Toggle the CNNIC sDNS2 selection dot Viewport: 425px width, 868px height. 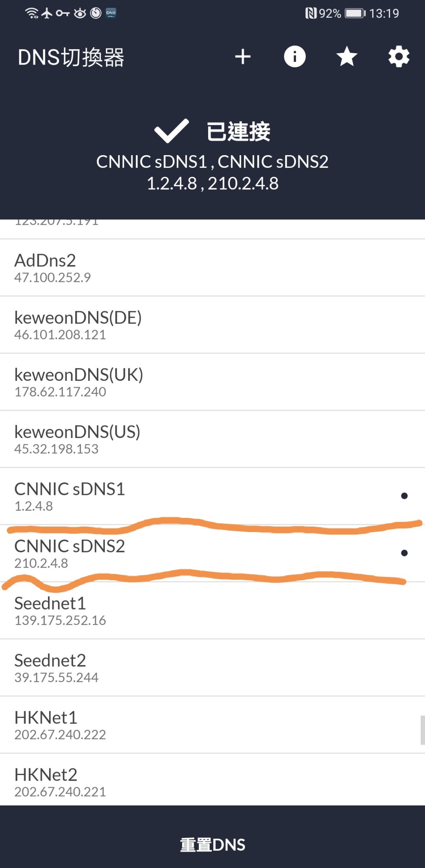[x=404, y=553]
